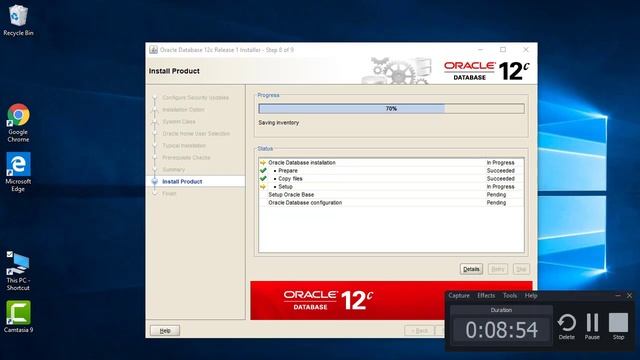The height and width of the screenshot is (360, 640).
Task: Open the Tools menu in recorder
Action: pos(509,296)
